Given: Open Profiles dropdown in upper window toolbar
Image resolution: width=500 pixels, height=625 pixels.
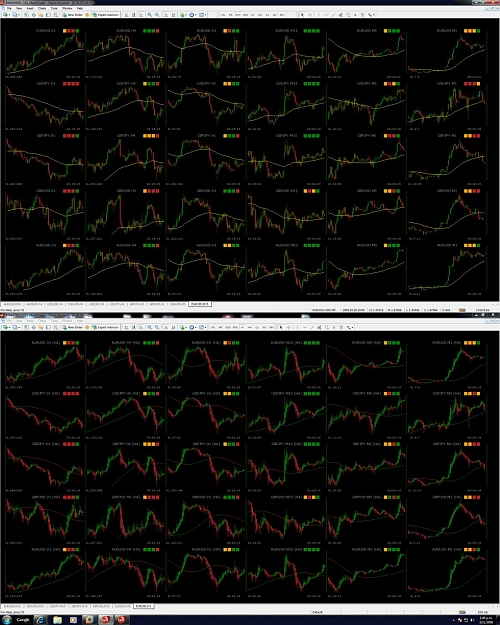Looking at the screenshot, I should click(16, 15).
